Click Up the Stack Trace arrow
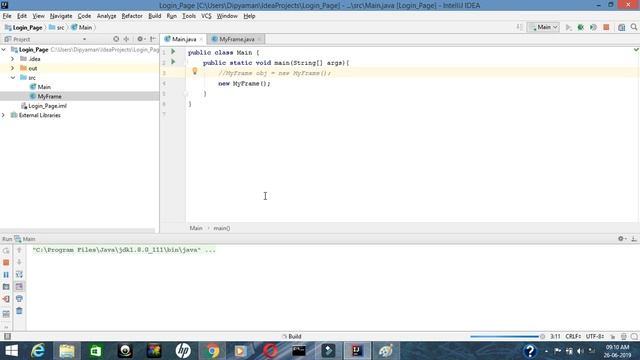Viewport: 640px width, 360px height. (19, 250)
